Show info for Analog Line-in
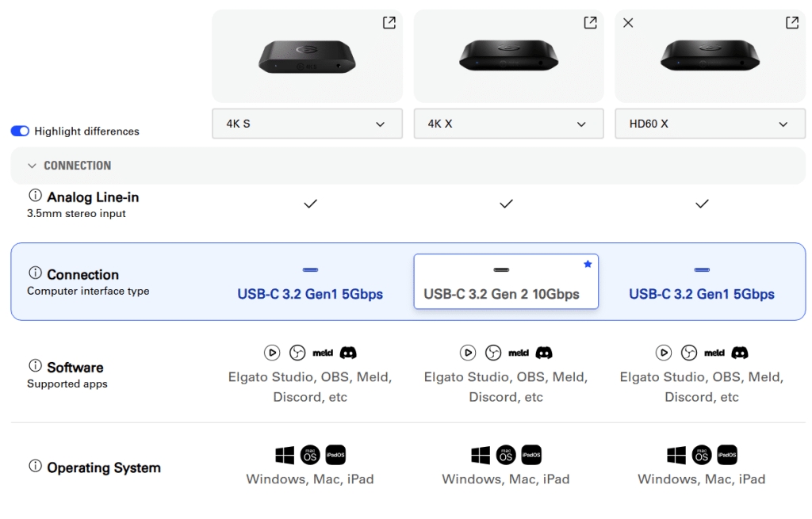The image size is (812, 519). click(x=35, y=196)
